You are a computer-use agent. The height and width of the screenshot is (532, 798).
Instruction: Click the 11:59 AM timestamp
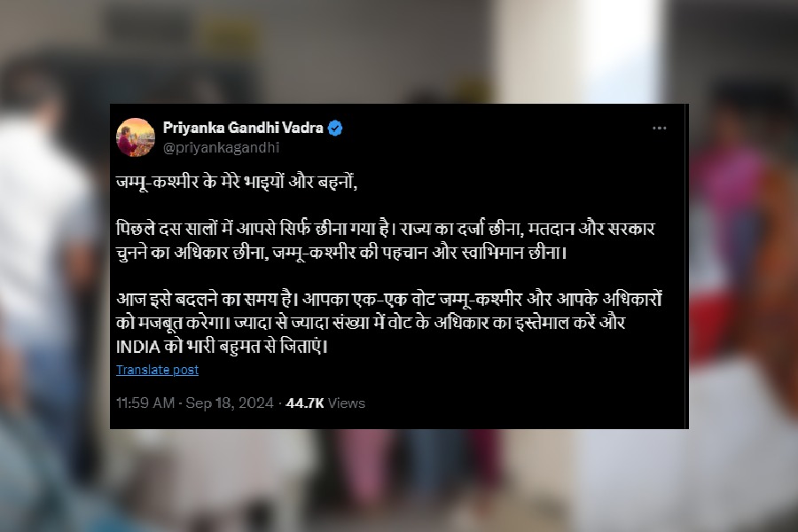(x=145, y=403)
